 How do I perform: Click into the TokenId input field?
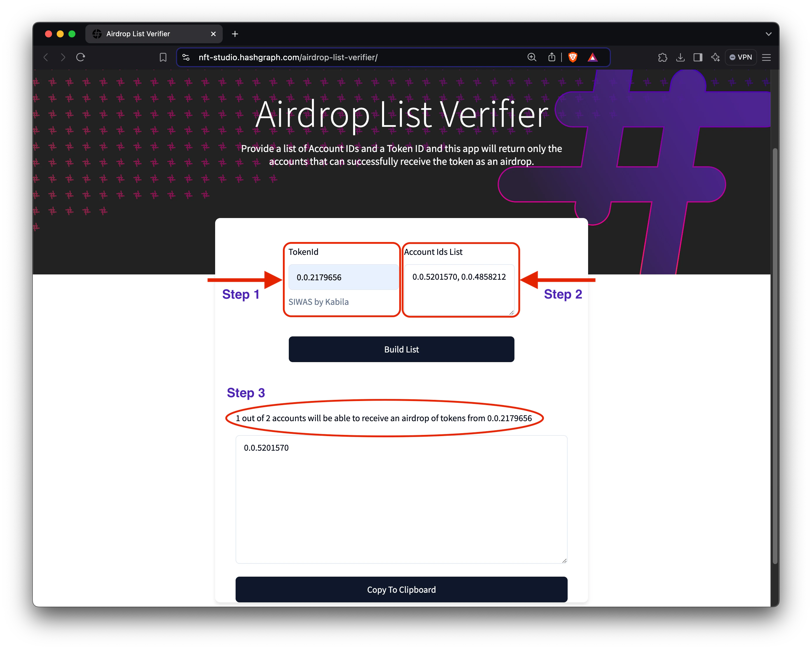pos(343,277)
